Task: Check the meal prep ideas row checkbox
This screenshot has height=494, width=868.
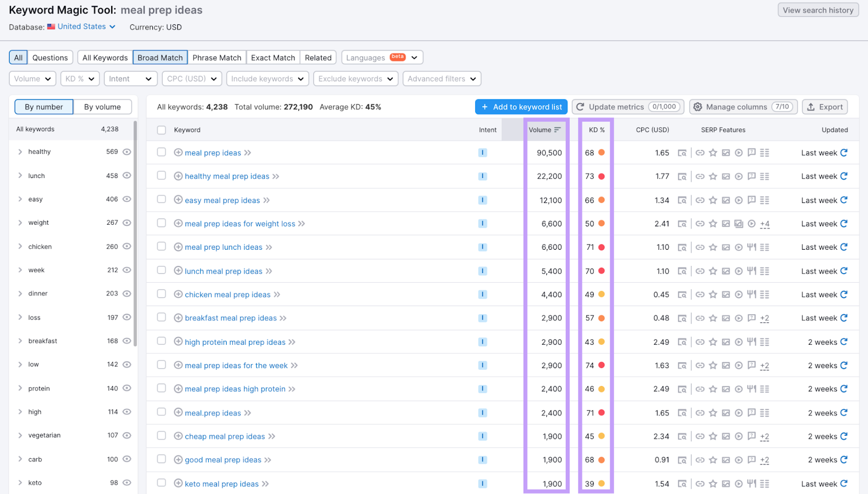Action: (161, 152)
